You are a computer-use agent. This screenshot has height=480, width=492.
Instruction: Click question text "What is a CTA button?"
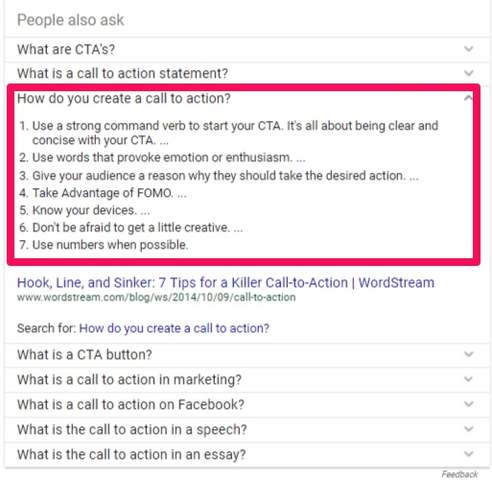pyautogui.click(x=84, y=355)
